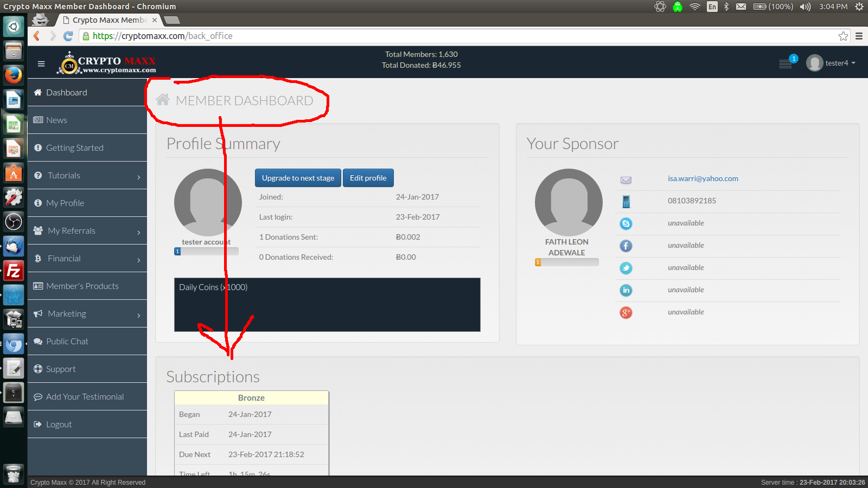868x488 pixels.
Task: Go to Dashboard in the sidebar
Action: coord(87,92)
